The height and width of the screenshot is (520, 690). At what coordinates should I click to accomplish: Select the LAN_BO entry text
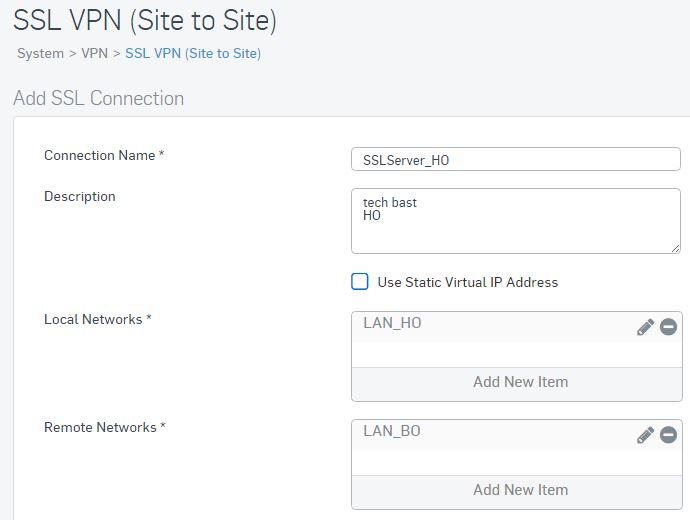(392, 431)
